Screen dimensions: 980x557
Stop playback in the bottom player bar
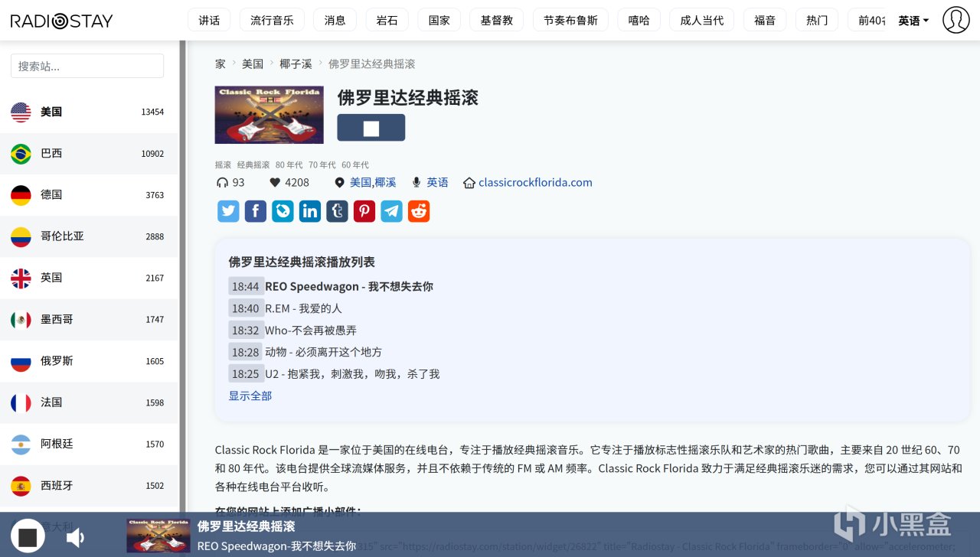(x=28, y=537)
